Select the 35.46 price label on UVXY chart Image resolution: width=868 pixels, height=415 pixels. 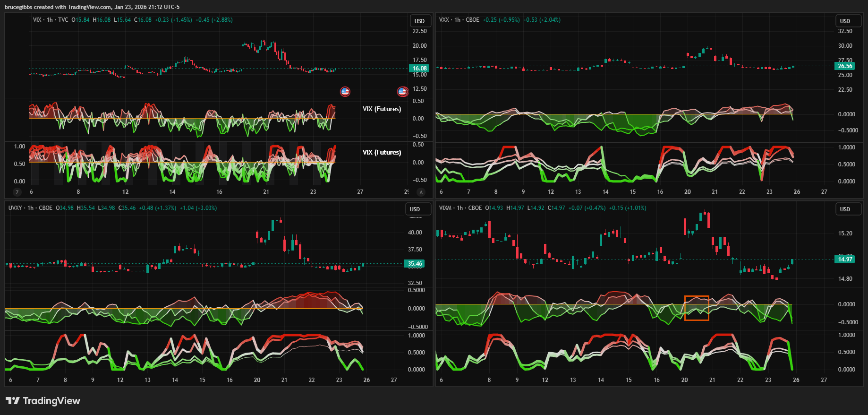415,264
